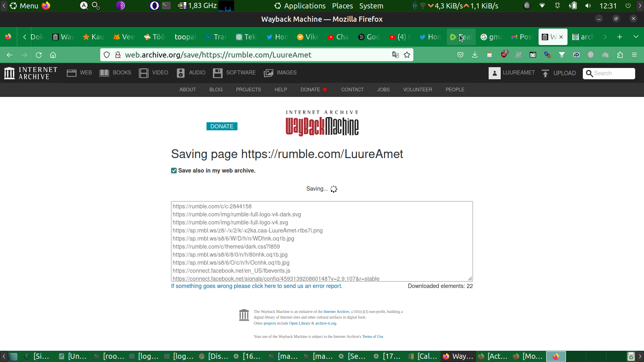Switch to the 'Way...' taskbar window

pos(458,356)
